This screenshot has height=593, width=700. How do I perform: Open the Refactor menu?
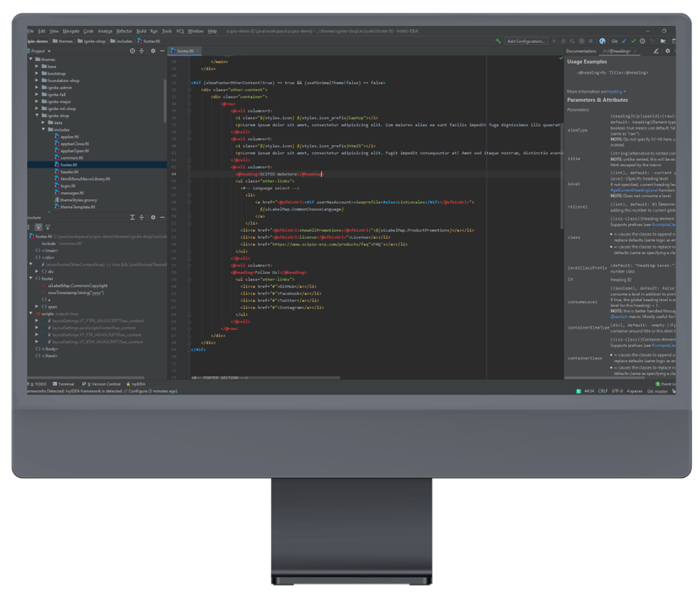point(124,31)
